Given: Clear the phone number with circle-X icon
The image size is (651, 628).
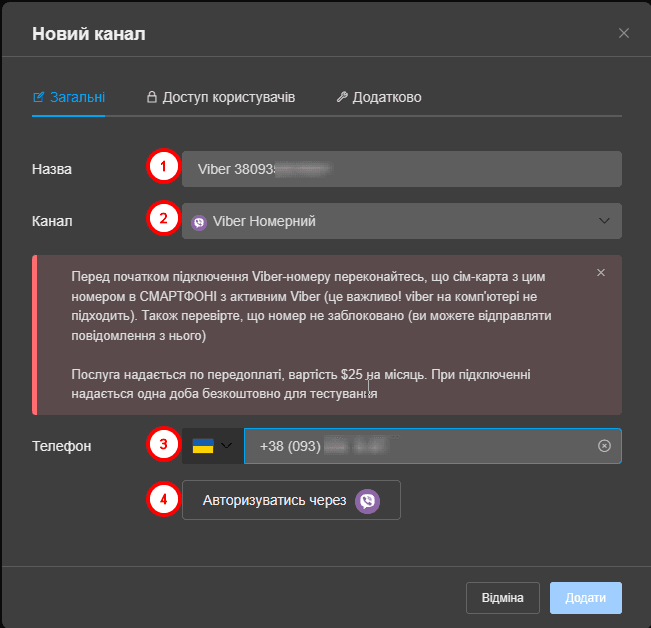Looking at the screenshot, I should pos(604,446).
